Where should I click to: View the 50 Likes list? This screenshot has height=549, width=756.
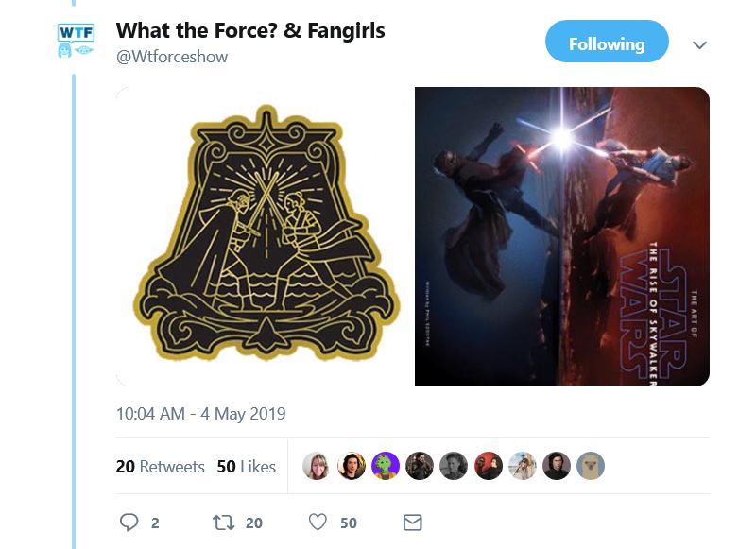(246, 467)
